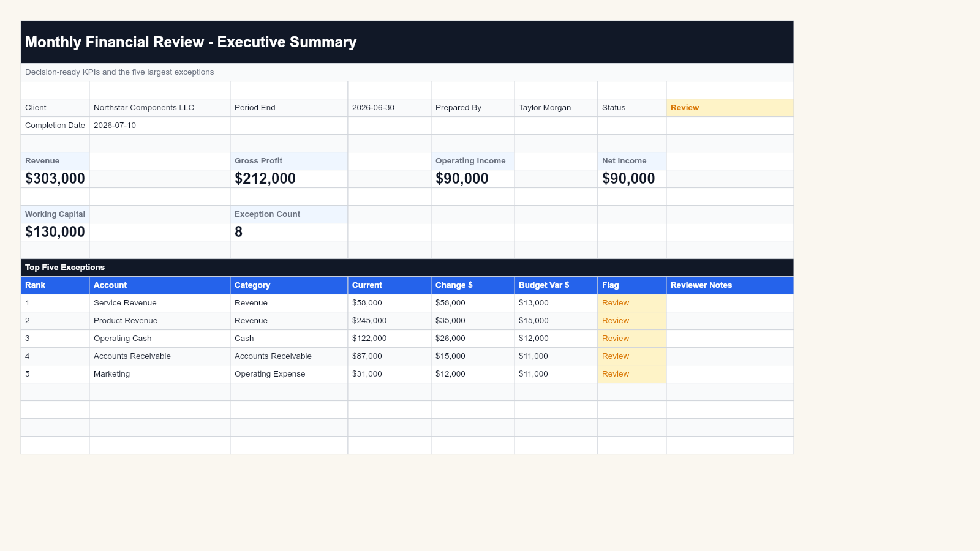Select 'Accounts Receivable' in the Account column

coord(160,356)
